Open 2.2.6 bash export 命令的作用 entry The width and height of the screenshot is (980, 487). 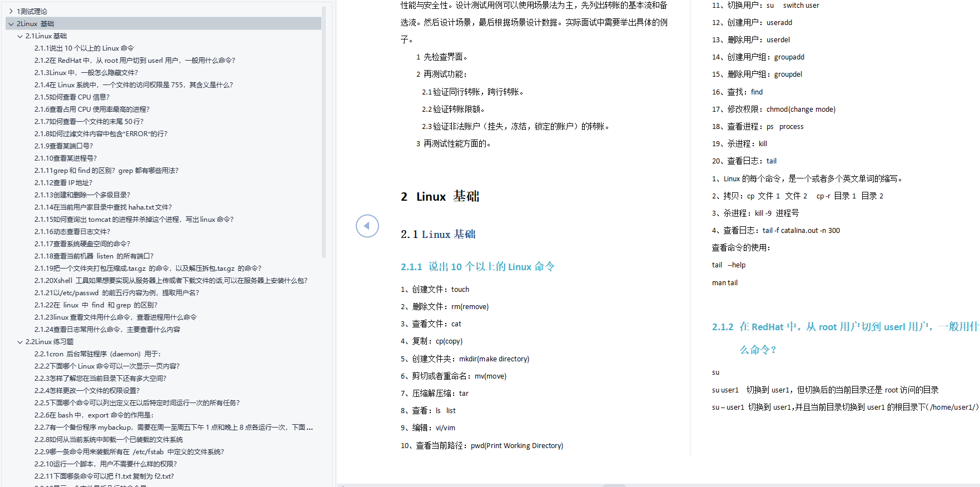(x=93, y=415)
